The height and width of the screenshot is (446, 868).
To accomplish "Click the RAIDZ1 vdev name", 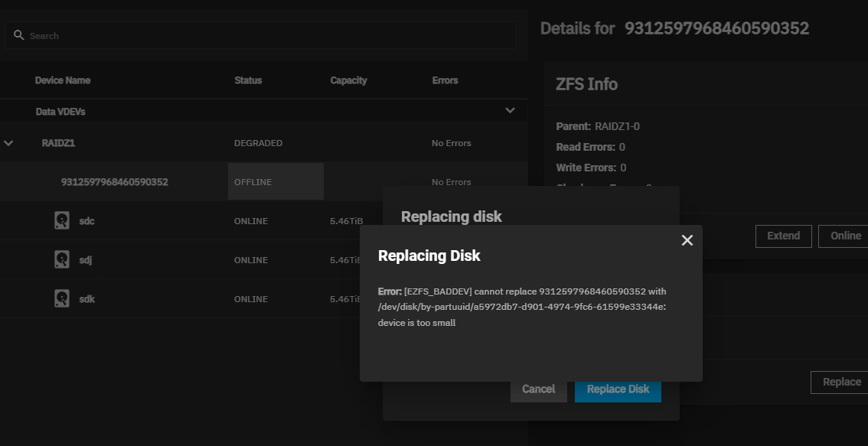I will (x=58, y=143).
